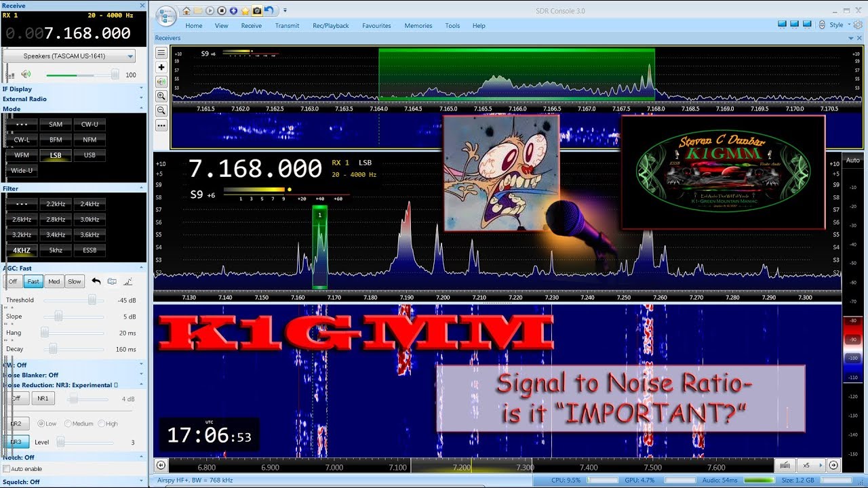This screenshot has width=868, height=488.
Task: Click the camera screenshot icon in top toolbar
Action: click(x=257, y=11)
